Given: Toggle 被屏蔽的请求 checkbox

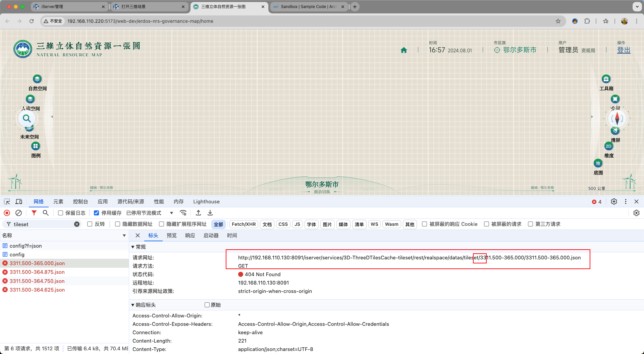Looking at the screenshot, I should pos(486,224).
